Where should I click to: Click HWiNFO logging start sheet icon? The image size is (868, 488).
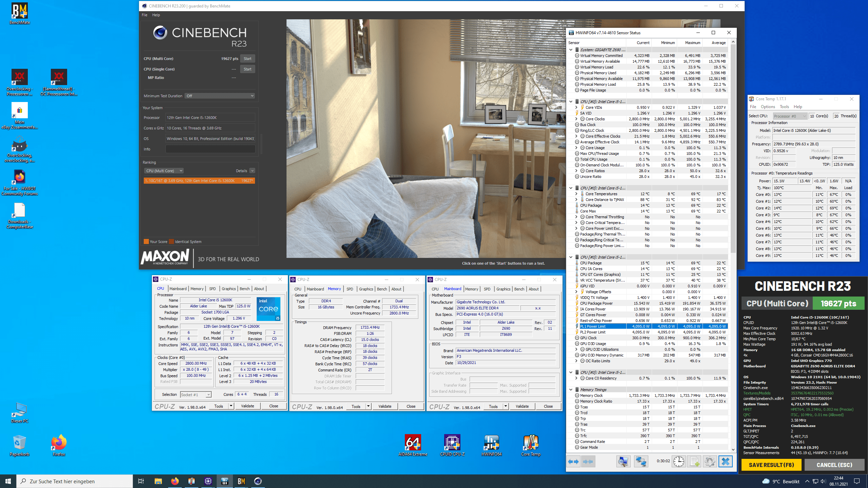click(x=694, y=462)
